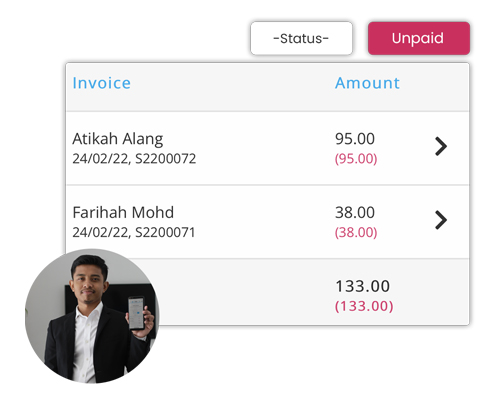Click the circular profile photo thumbnail
Image resolution: width=500 pixels, height=400 pixels.
tap(92, 316)
